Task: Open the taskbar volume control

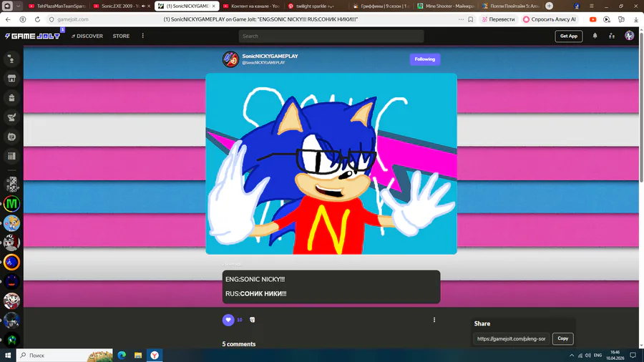Action: (x=587, y=356)
